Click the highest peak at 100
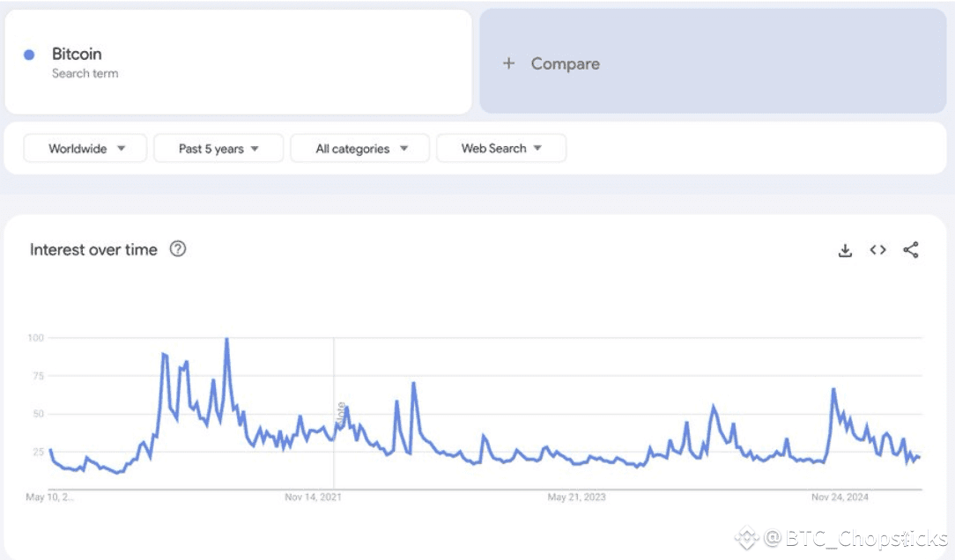The height and width of the screenshot is (560, 955). pos(226,340)
